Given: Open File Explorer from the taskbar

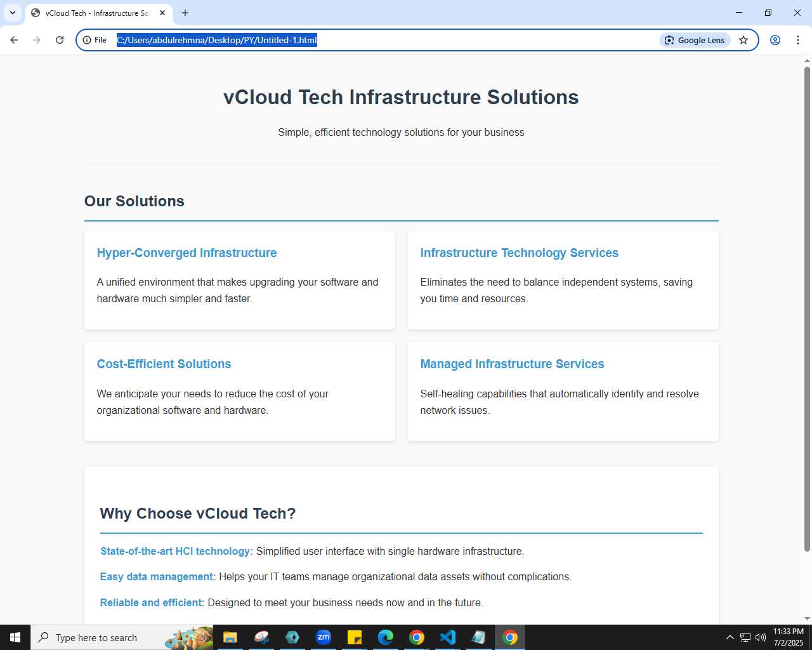Looking at the screenshot, I should tap(230, 637).
